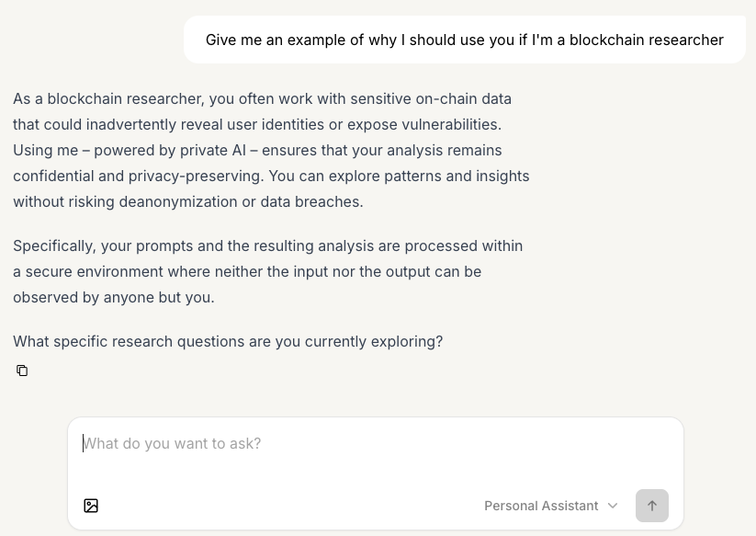Click the line "observed by anyone but you."

113,297
